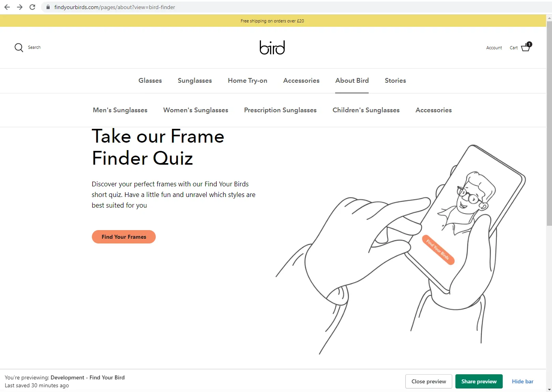Click the Close preview button
552x392 pixels.
(x=429, y=381)
